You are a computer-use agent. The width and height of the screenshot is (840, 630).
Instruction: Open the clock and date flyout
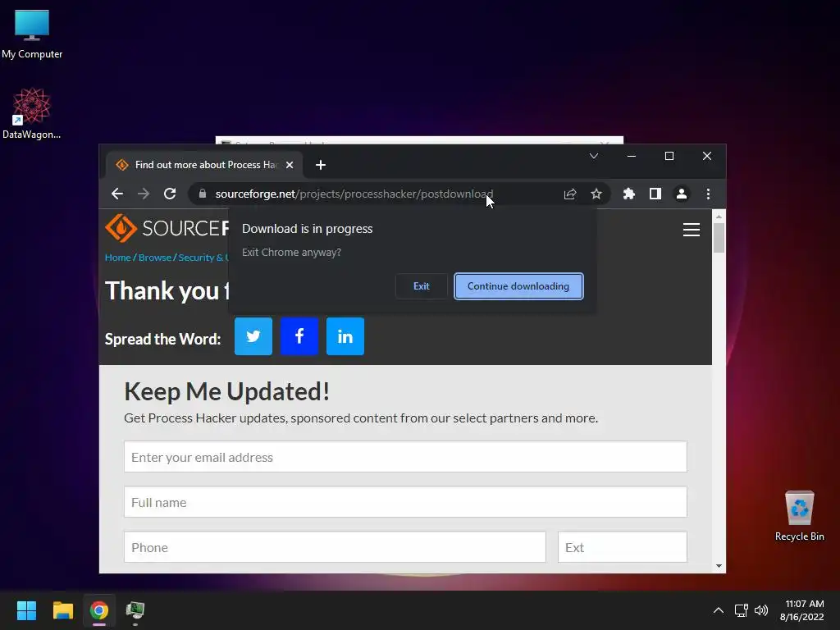[802, 610]
